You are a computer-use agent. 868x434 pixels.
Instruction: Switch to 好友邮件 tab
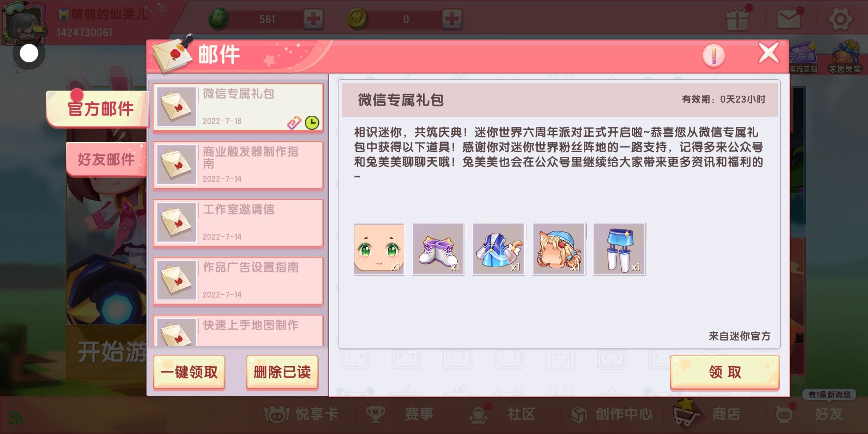[x=106, y=159]
